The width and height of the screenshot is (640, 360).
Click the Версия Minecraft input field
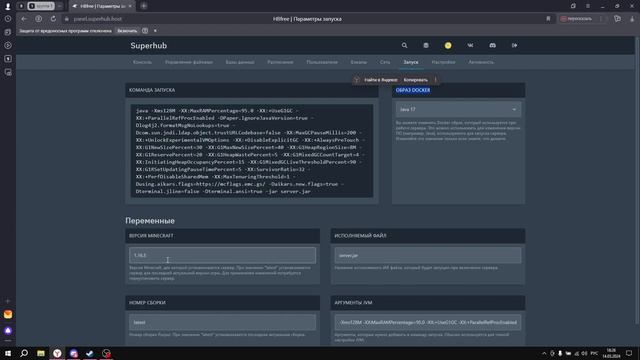(222, 255)
